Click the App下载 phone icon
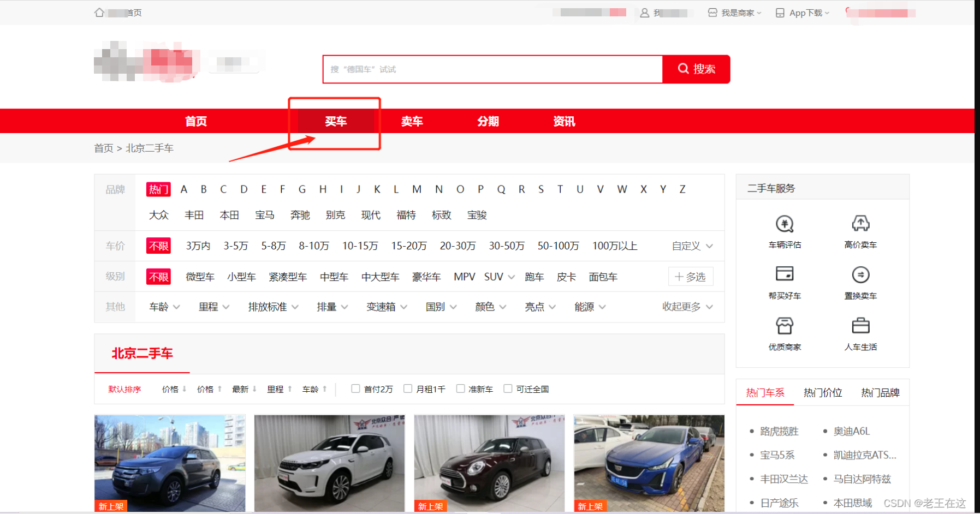The width and height of the screenshot is (980, 514). pyautogui.click(x=780, y=13)
